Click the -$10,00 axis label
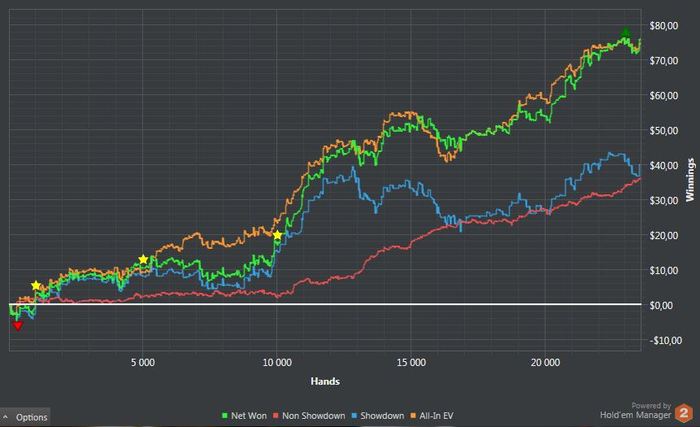 coord(665,341)
